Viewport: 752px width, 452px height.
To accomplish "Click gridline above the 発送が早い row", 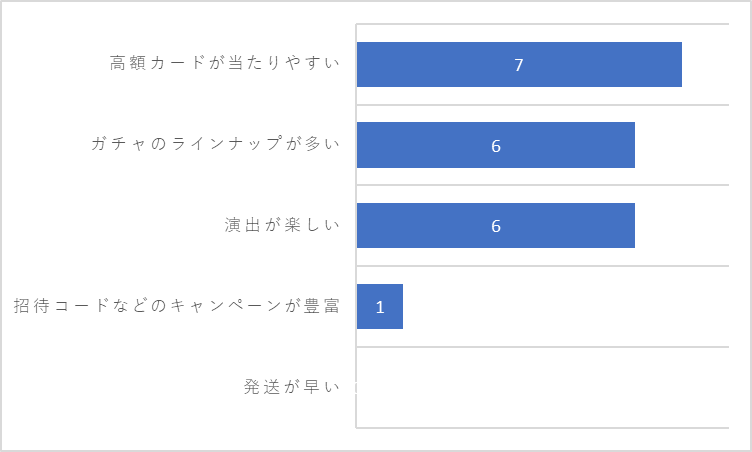I will click(x=543, y=346).
